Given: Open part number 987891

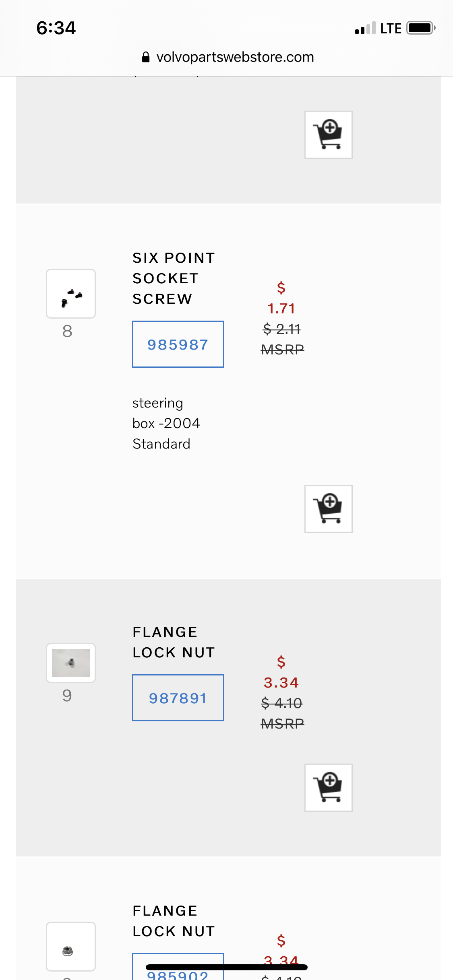Looking at the screenshot, I should [178, 698].
